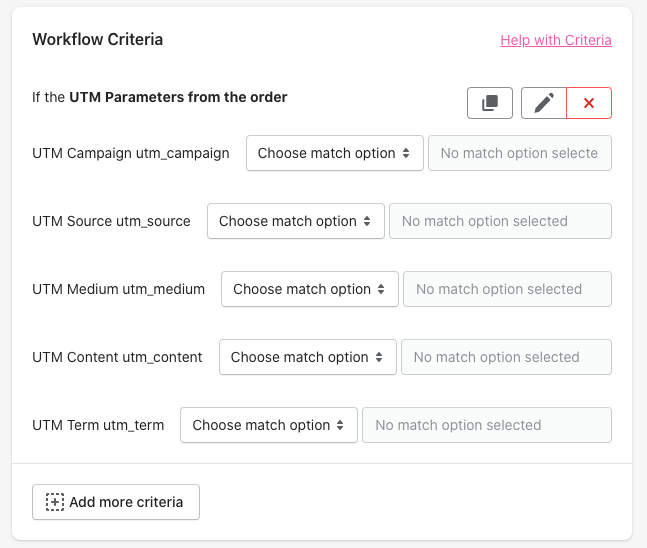Focus the UTM Term value input field
The height and width of the screenshot is (548, 647).
pos(487,425)
